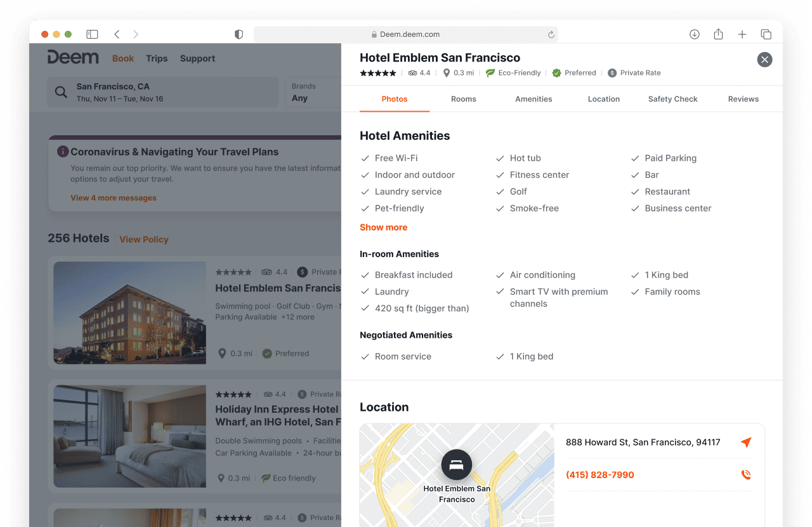Click the Pet-friendly amenity

click(x=399, y=208)
